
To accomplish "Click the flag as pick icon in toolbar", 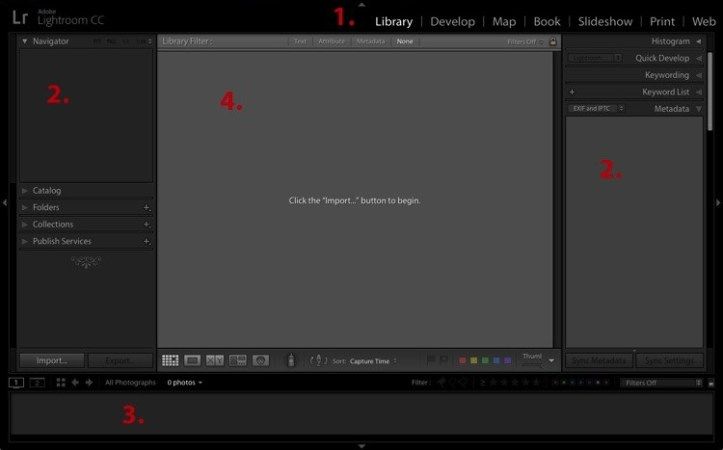I will click(431, 360).
